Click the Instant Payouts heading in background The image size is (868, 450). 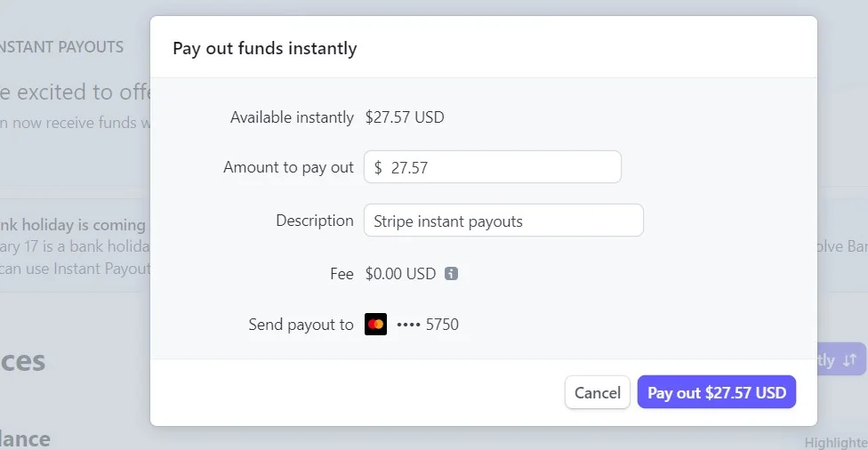tap(61, 47)
